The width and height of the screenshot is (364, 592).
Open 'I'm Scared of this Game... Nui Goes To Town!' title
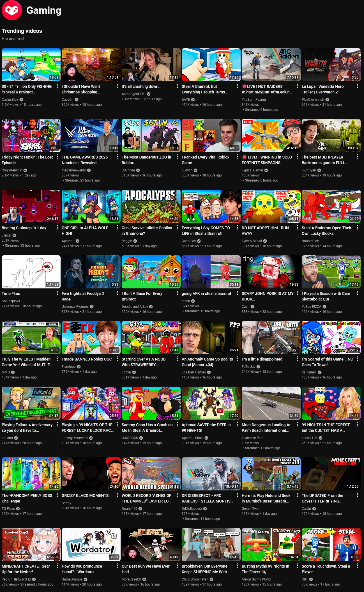point(328,362)
